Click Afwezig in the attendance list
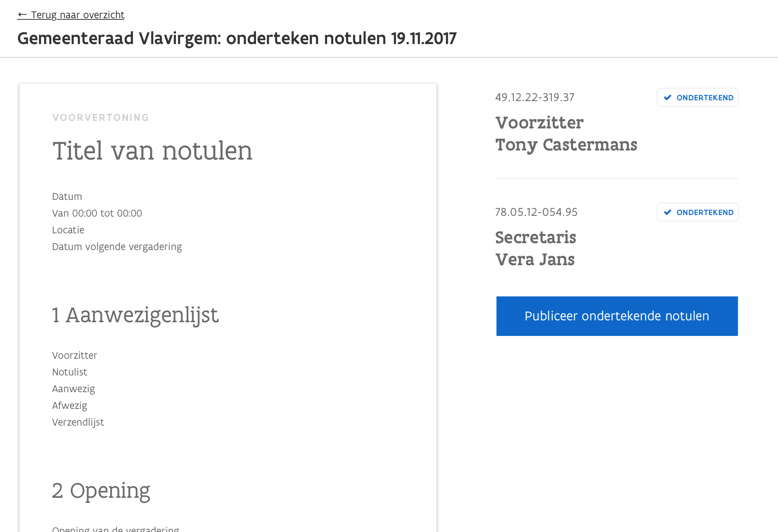This screenshot has height=532, width=778. (x=70, y=405)
